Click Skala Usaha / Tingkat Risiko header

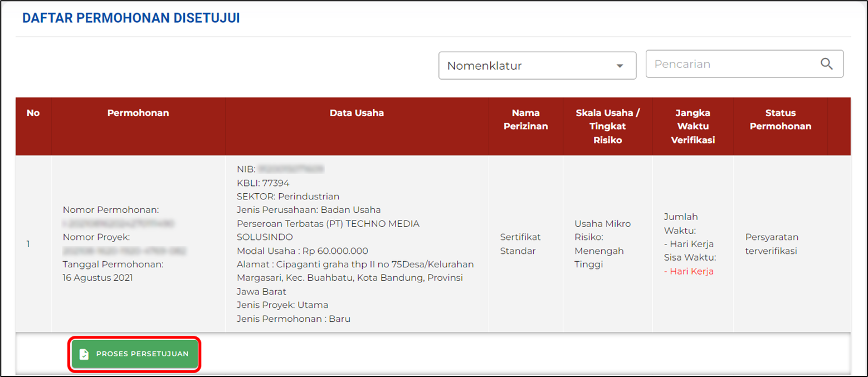click(x=607, y=126)
